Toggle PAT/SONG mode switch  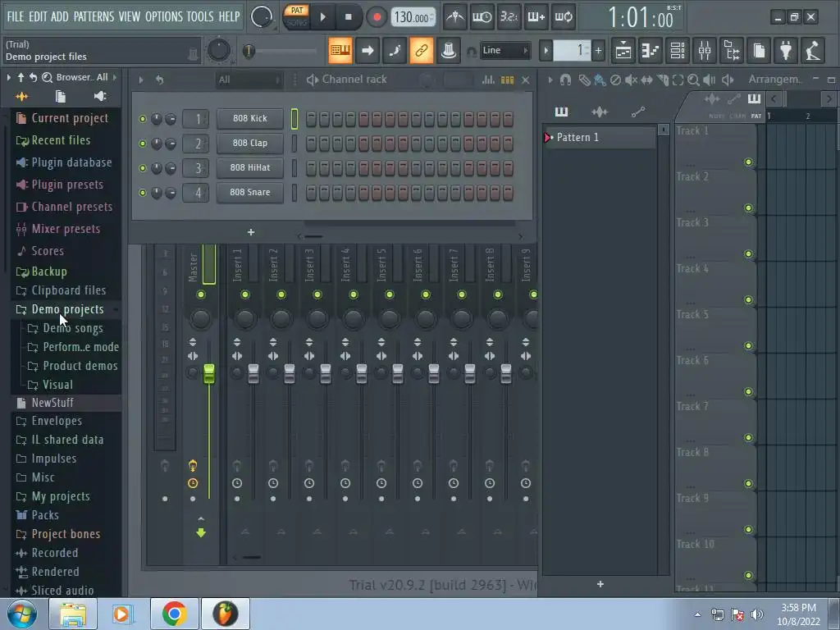click(x=296, y=16)
